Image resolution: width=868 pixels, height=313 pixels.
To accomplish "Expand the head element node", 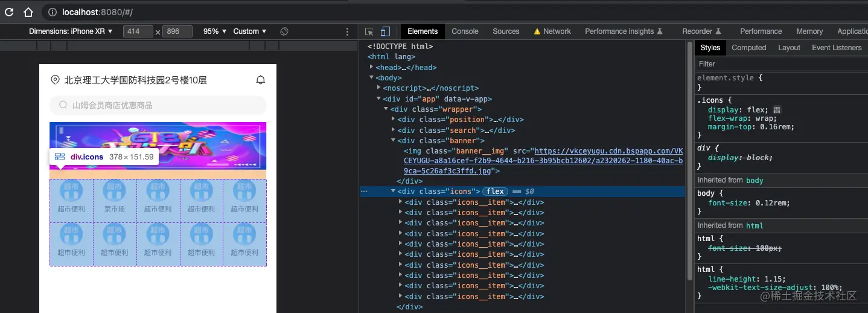I will (x=371, y=67).
